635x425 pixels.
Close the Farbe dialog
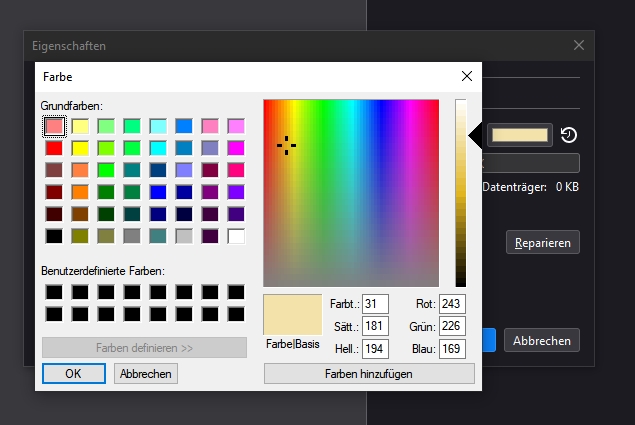[x=466, y=76]
